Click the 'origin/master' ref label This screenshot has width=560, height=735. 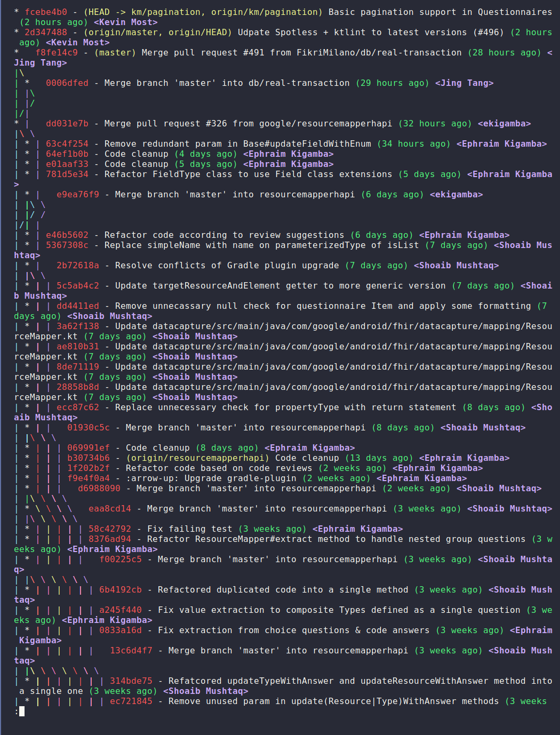pyautogui.click(x=123, y=32)
